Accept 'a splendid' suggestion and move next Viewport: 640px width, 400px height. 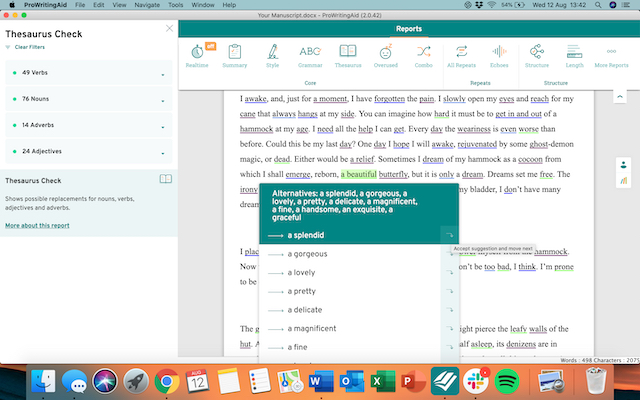coord(449,235)
